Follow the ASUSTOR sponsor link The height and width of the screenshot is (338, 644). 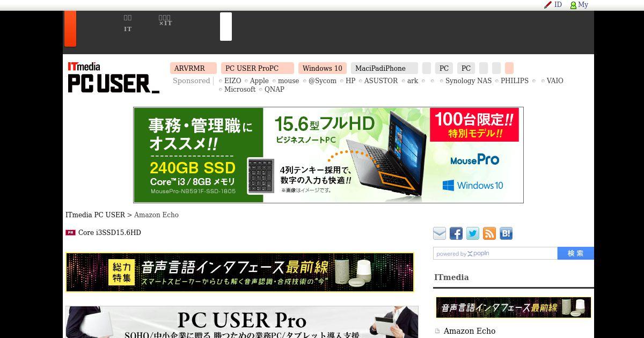[x=381, y=81]
